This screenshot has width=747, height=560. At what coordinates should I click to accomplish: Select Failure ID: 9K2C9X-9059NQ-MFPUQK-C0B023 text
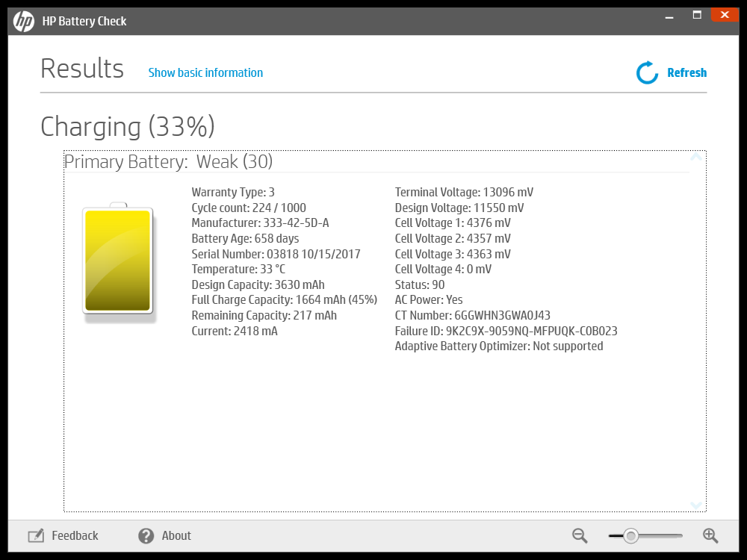coord(506,331)
